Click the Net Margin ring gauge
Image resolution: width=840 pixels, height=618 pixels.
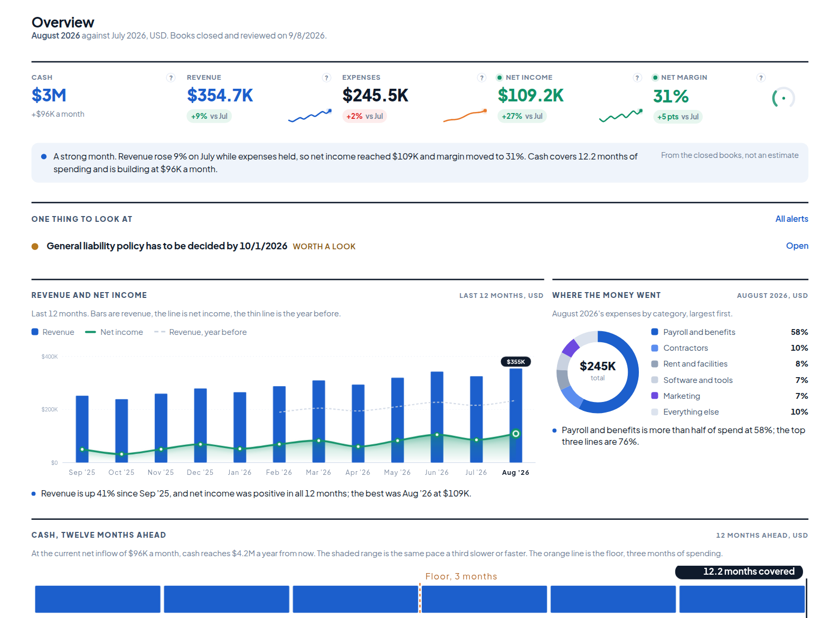tap(784, 98)
